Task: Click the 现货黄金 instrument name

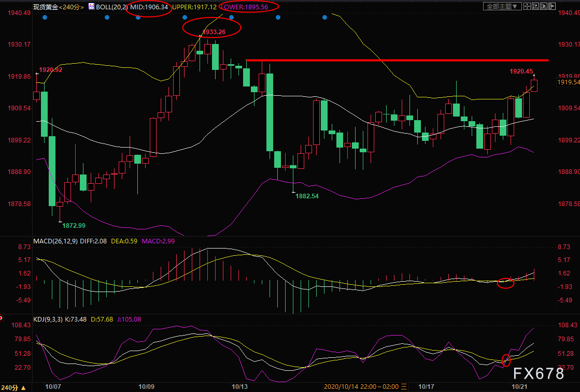Action: [45, 7]
